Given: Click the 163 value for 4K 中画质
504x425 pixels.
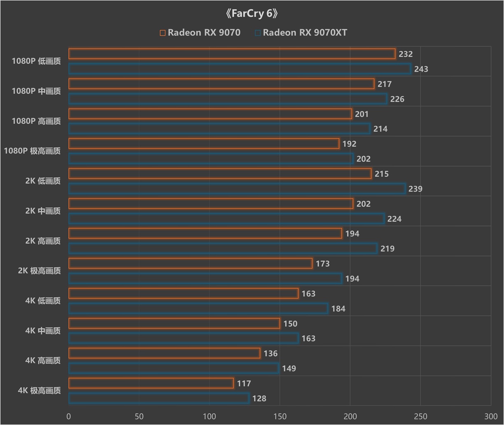Looking at the screenshot, I should point(308,339).
